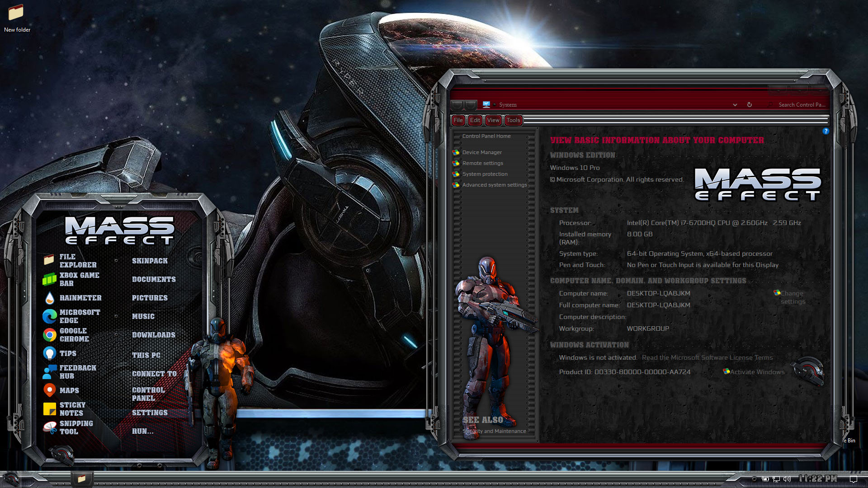Viewport: 868px width, 488px height.
Task: Expand the address bar history dropdown
Action: (x=735, y=105)
